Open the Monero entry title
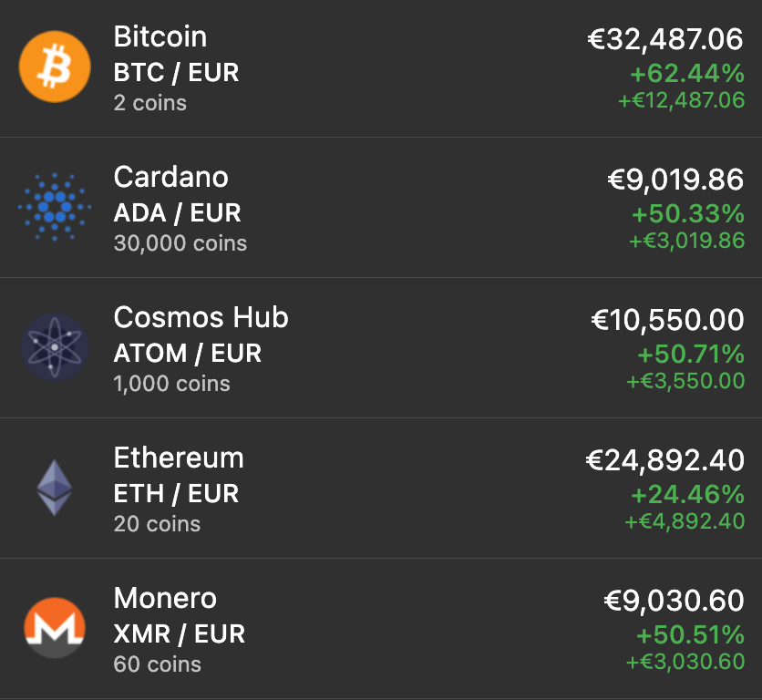Image resolution: width=762 pixels, height=700 pixels. point(165,599)
